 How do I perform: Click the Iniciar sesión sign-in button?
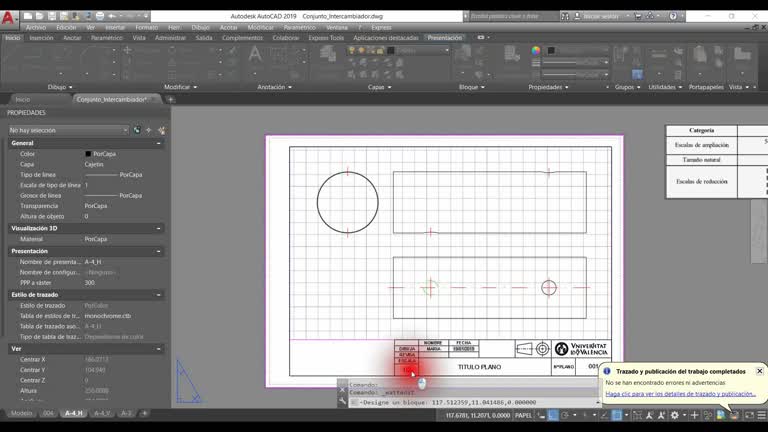point(601,16)
